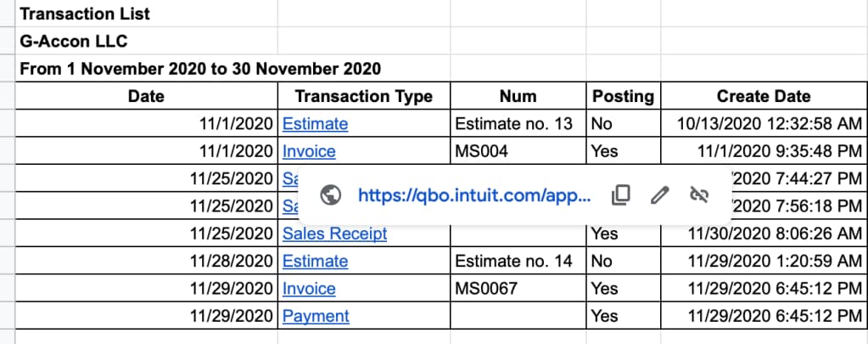Select the Create Date header cell
The width and height of the screenshot is (868, 344).
[x=764, y=96]
